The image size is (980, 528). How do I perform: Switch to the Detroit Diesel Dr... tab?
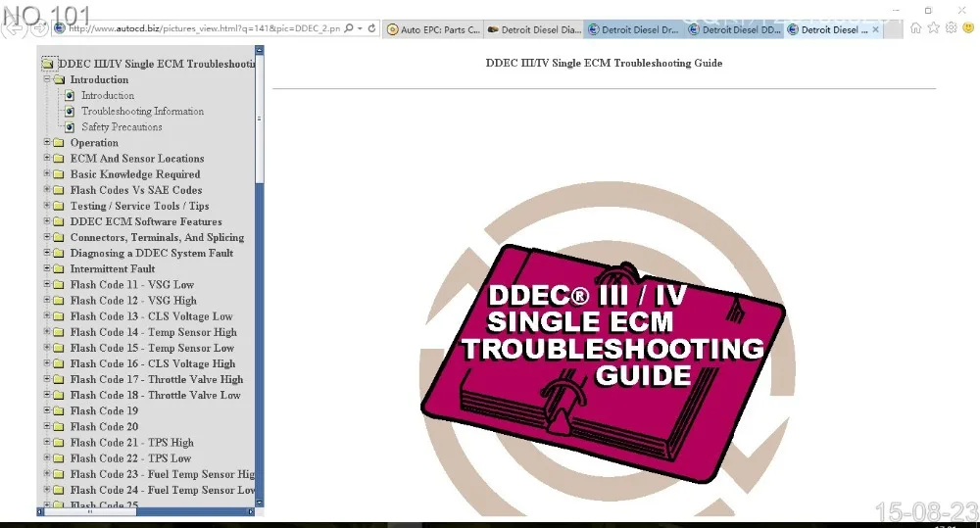(634, 29)
